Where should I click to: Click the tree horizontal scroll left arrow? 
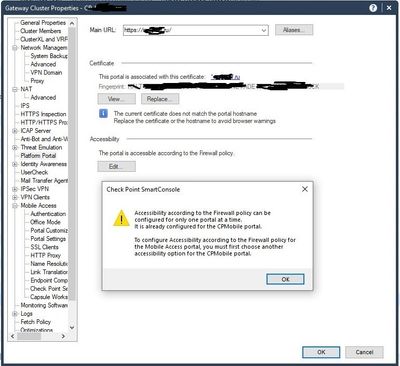12,336
